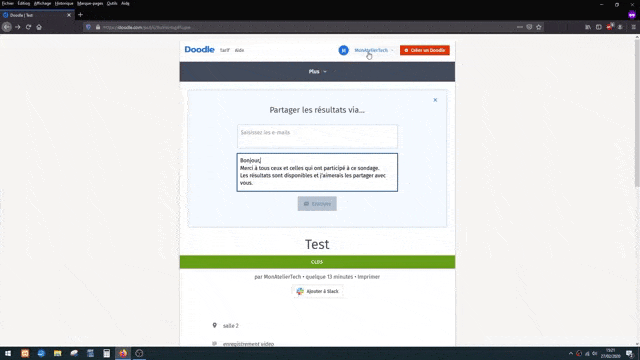This screenshot has height=360, width=640.
Task: Select the Doodle | Test browser tab
Action: pos(37,15)
